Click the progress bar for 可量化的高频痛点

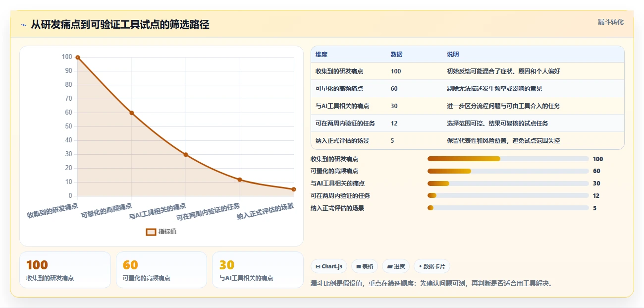click(508, 171)
